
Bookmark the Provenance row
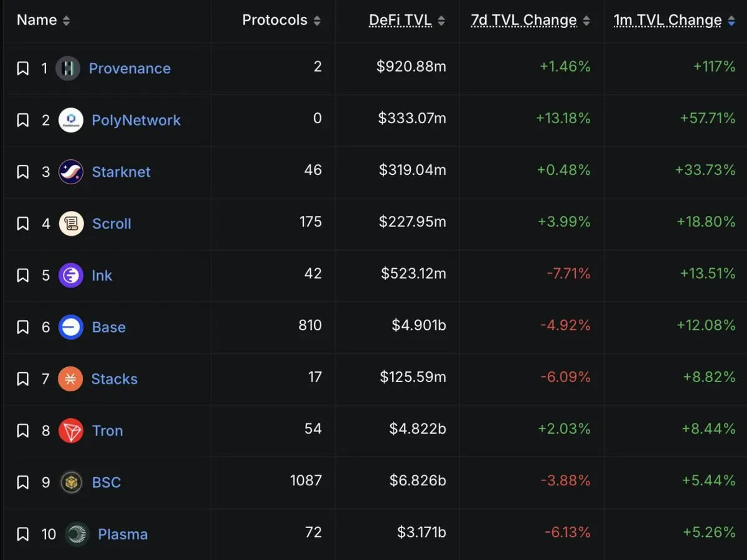(x=22, y=68)
